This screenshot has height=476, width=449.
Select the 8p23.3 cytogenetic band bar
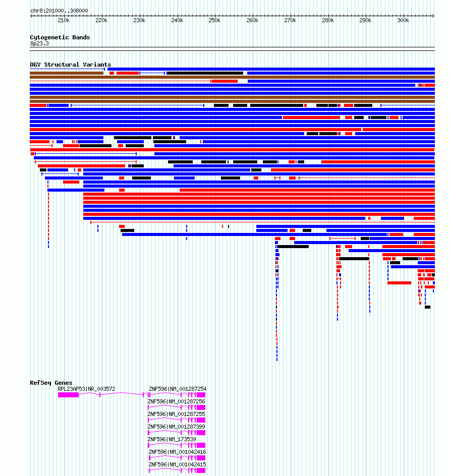[x=232, y=49]
